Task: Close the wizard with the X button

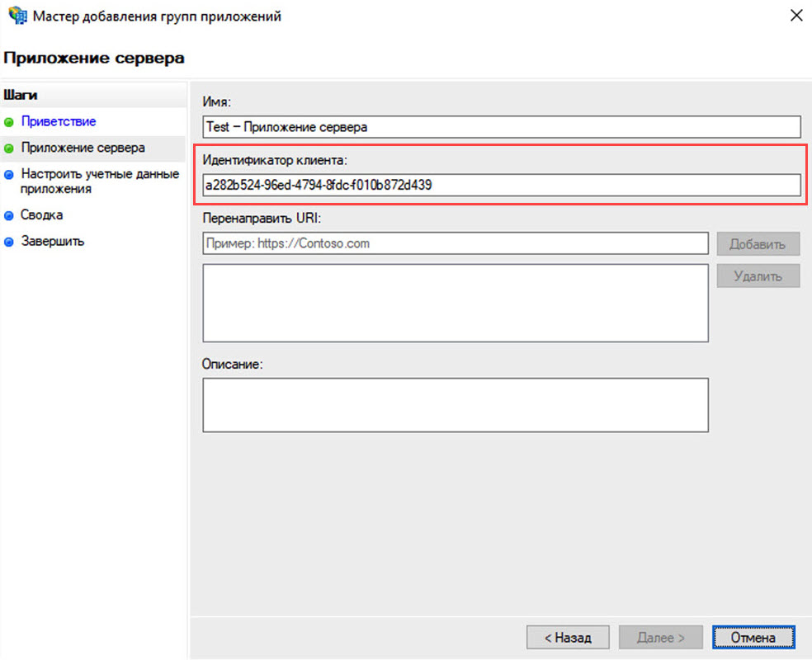Action: click(795, 16)
